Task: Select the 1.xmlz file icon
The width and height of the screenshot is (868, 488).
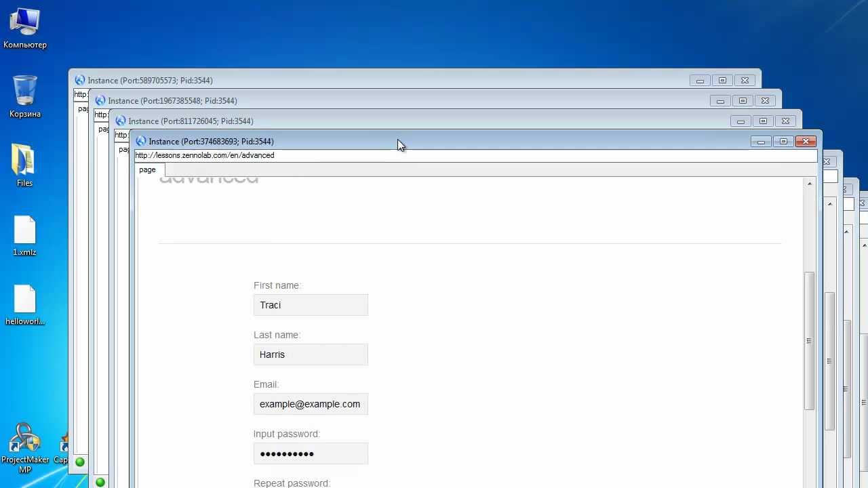Action: (x=24, y=236)
